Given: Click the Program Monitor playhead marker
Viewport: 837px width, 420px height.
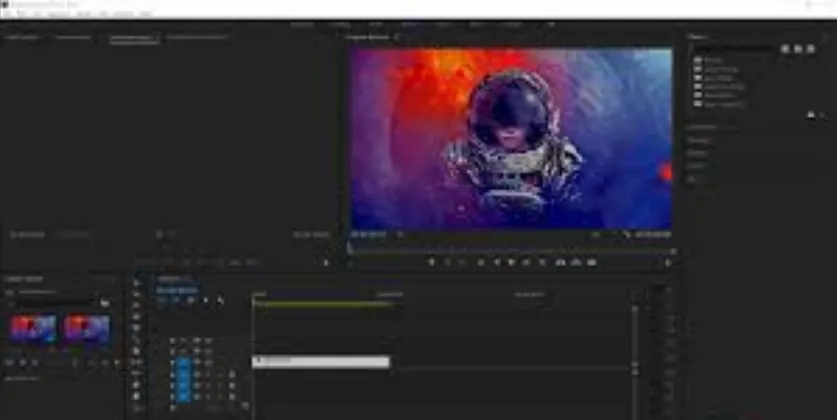Looking at the screenshot, I should [350, 247].
